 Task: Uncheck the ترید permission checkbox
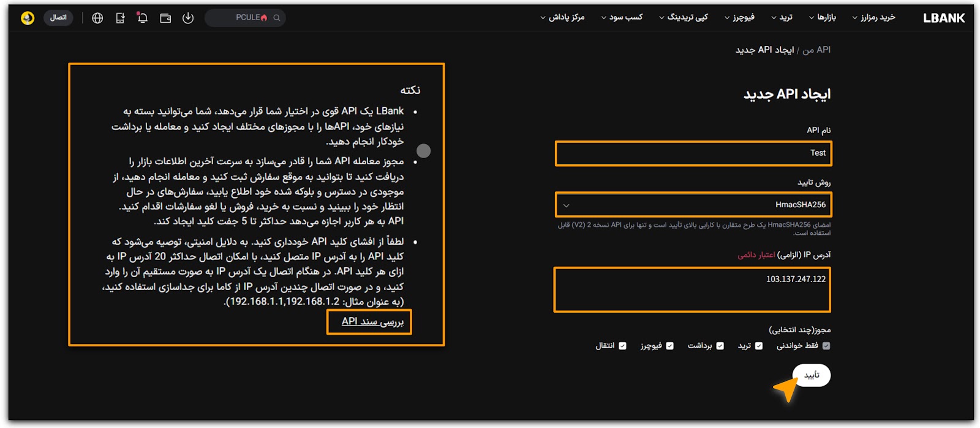pos(759,346)
